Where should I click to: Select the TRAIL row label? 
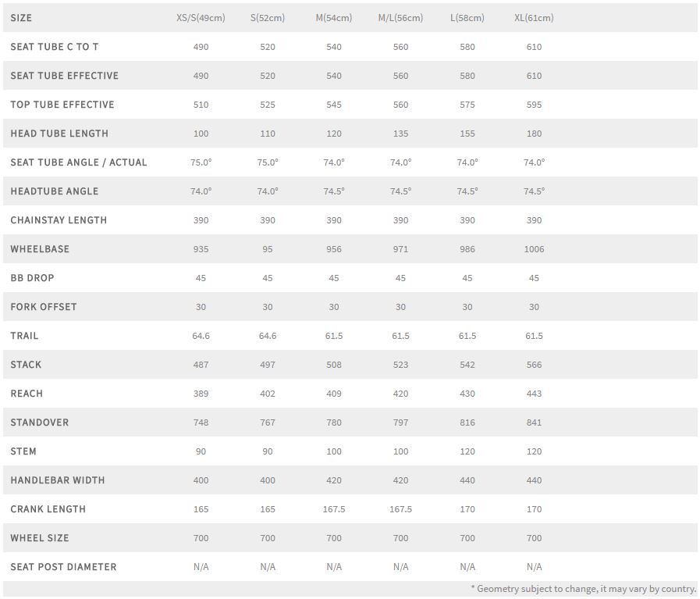click(24, 336)
